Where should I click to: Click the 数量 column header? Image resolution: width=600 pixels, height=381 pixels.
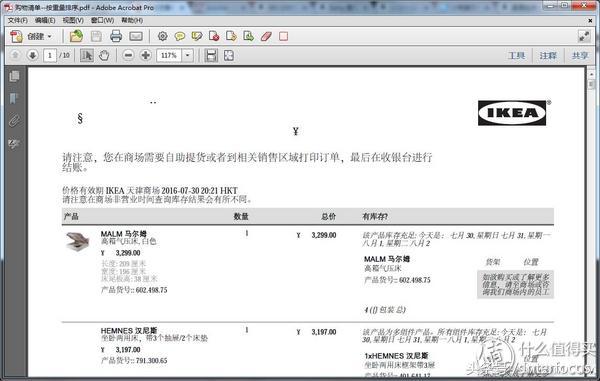point(241,217)
